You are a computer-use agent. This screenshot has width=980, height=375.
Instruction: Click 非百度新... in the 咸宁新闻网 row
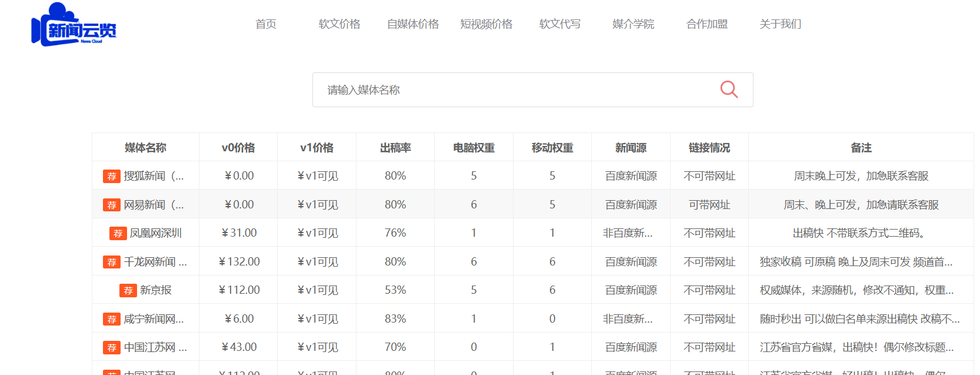(628, 319)
